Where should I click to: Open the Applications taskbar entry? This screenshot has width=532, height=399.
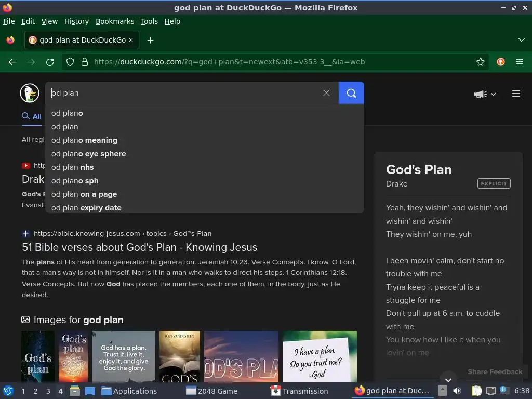[129, 391]
